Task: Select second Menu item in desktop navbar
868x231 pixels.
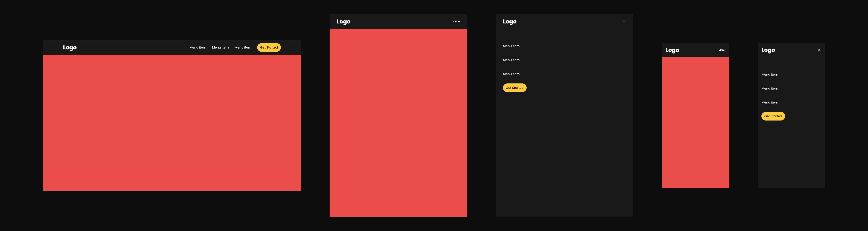Action: (220, 47)
